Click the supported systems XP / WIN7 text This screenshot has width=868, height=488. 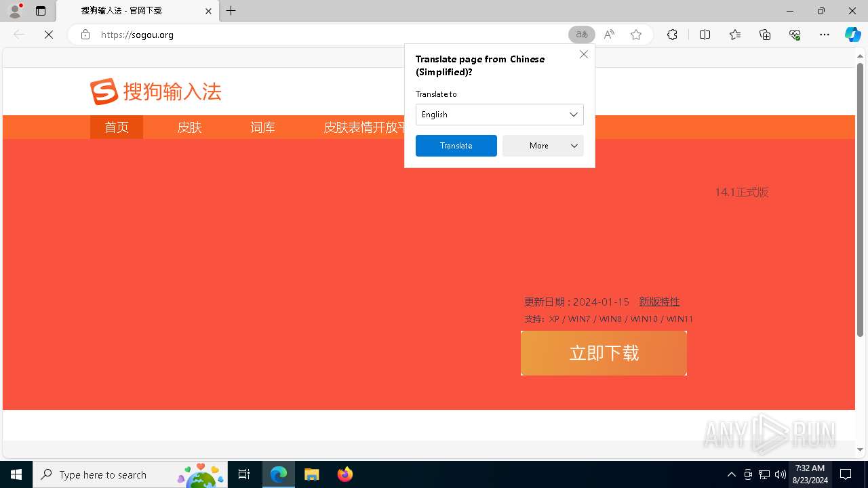tap(608, 319)
